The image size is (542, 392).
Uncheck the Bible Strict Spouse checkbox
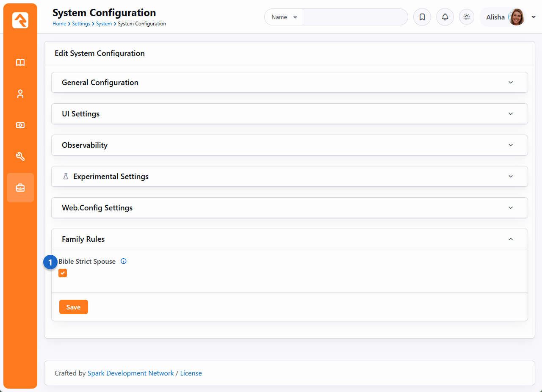63,273
